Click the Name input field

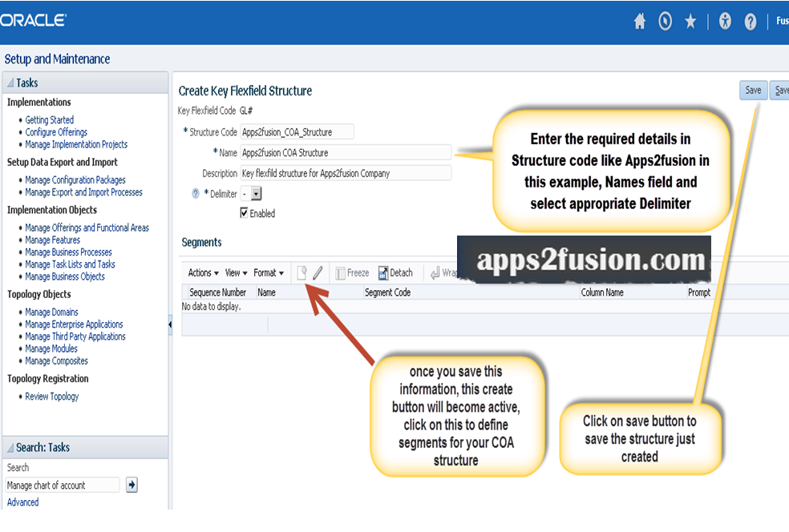click(346, 152)
